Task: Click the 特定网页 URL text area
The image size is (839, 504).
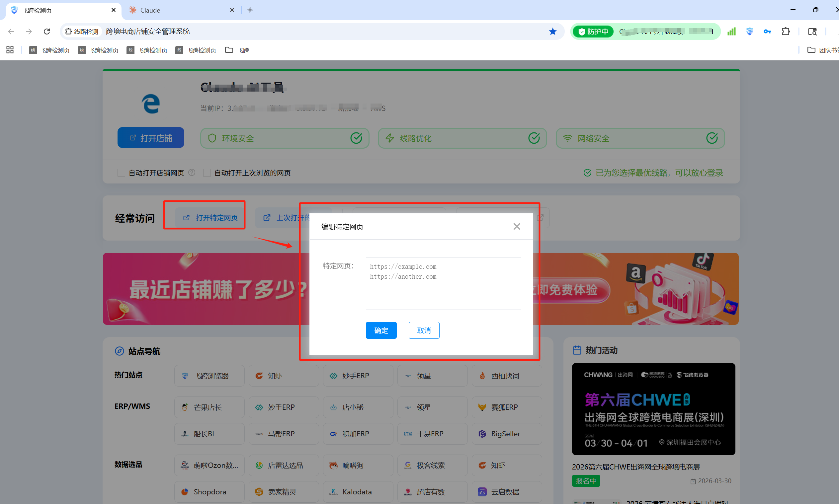Action: (444, 283)
